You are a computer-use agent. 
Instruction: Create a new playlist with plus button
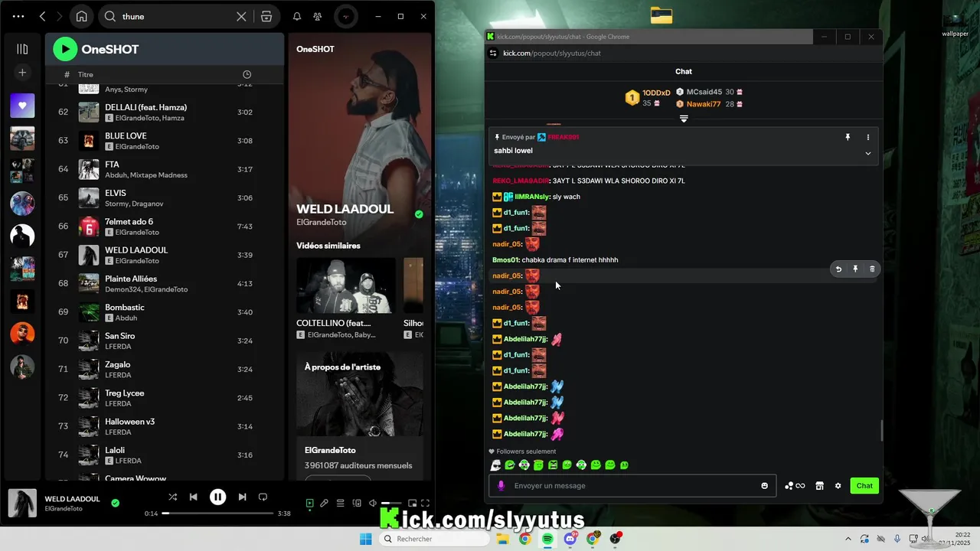tap(22, 73)
